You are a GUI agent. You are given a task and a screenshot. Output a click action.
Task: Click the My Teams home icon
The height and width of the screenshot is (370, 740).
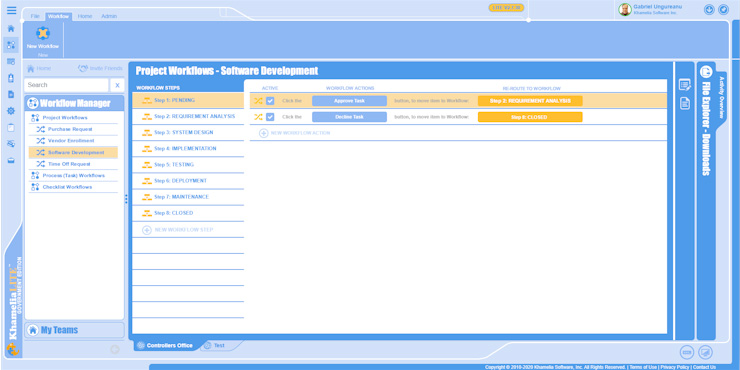click(33, 330)
